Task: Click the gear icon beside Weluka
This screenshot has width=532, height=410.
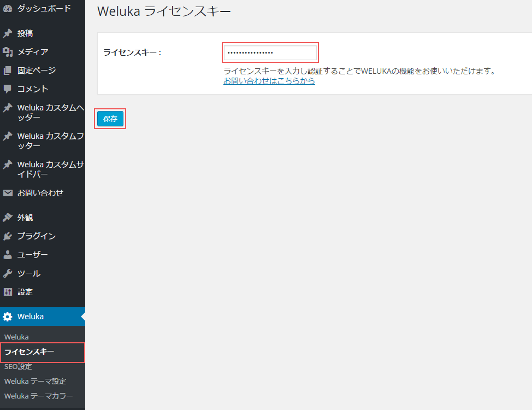Action: click(x=8, y=317)
